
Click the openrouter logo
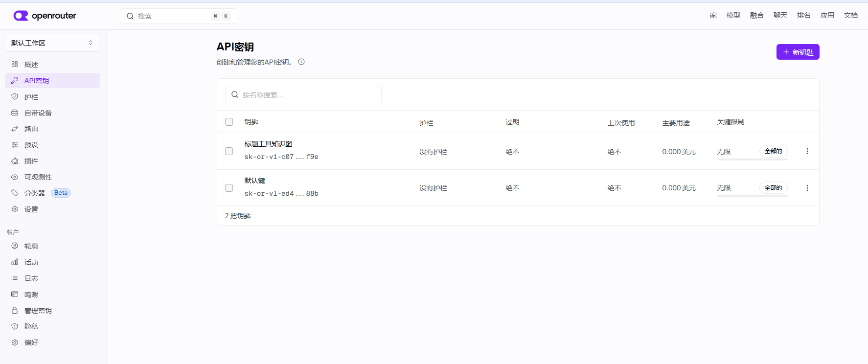tap(45, 16)
